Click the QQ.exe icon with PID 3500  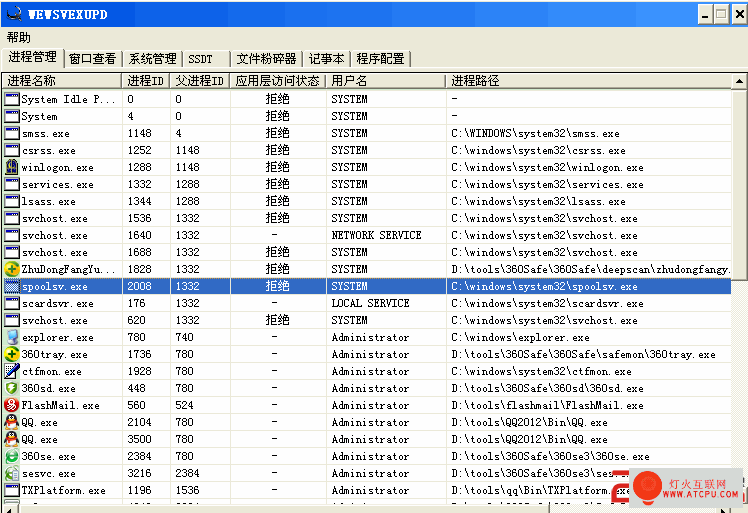click(11, 439)
